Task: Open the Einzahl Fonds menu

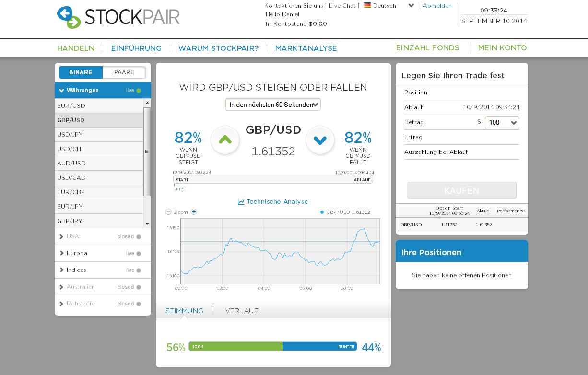Action: click(428, 48)
